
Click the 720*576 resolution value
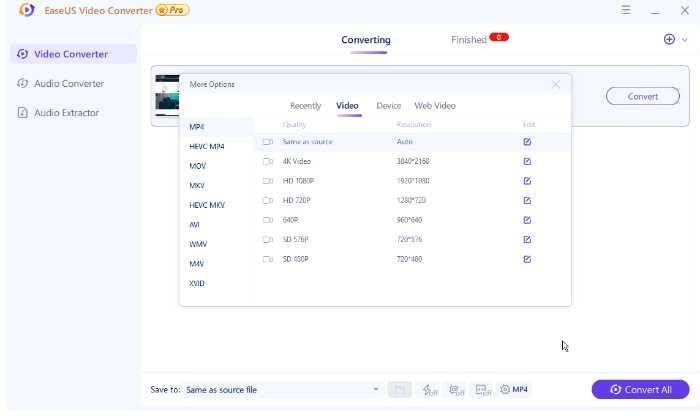tap(409, 240)
